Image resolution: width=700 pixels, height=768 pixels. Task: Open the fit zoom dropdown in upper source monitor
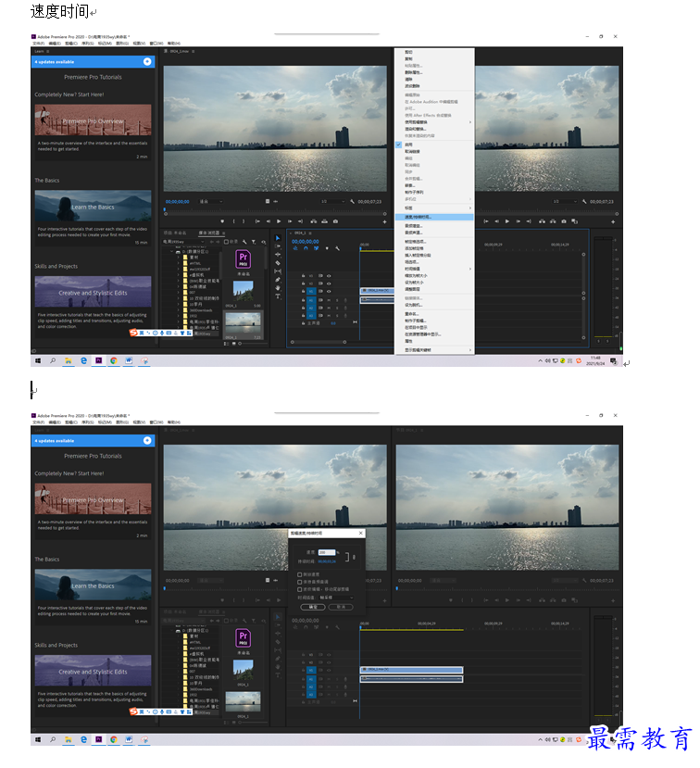pyautogui.click(x=211, y=202)
